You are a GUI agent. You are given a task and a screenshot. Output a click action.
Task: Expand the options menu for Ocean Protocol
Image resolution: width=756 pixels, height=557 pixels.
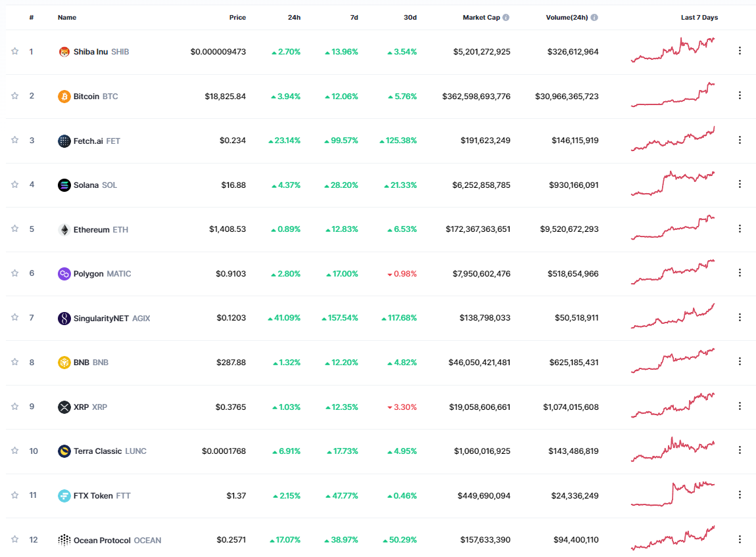[x=740, y=539]
